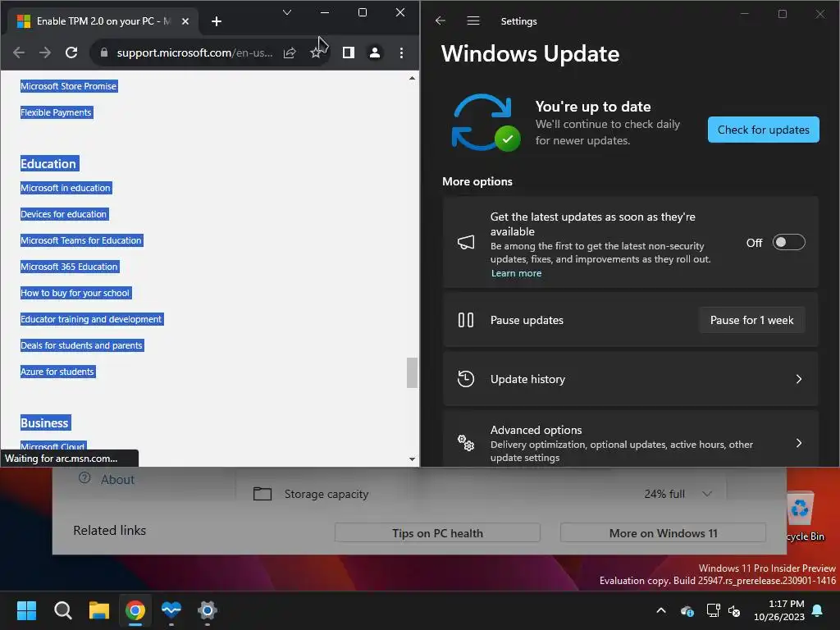Open How to buy for your school
The height and width of the screenshot is (630, 840).
75,293
